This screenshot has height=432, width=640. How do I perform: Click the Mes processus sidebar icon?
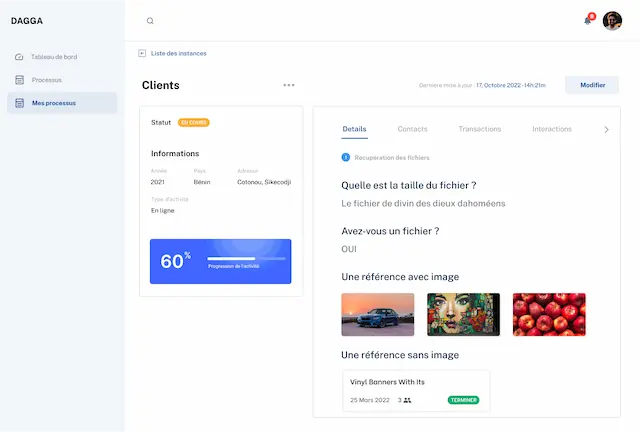click(x=20, y=103)
